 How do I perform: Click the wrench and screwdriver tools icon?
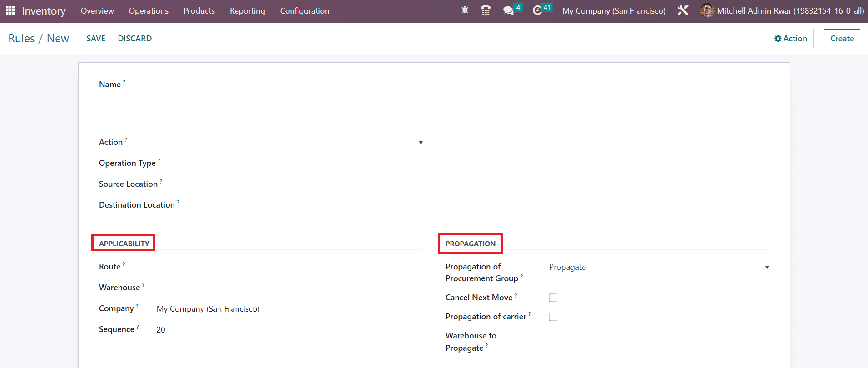683,10
